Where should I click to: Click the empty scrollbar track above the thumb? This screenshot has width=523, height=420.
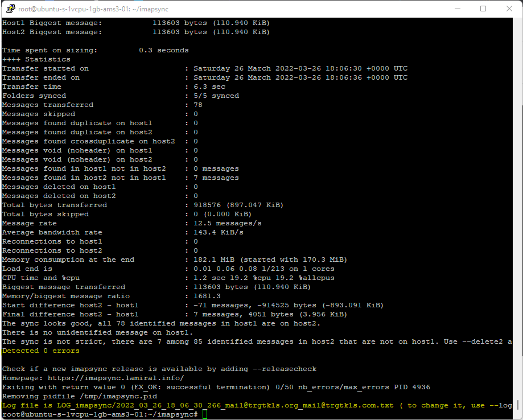[x=517, y=199]
